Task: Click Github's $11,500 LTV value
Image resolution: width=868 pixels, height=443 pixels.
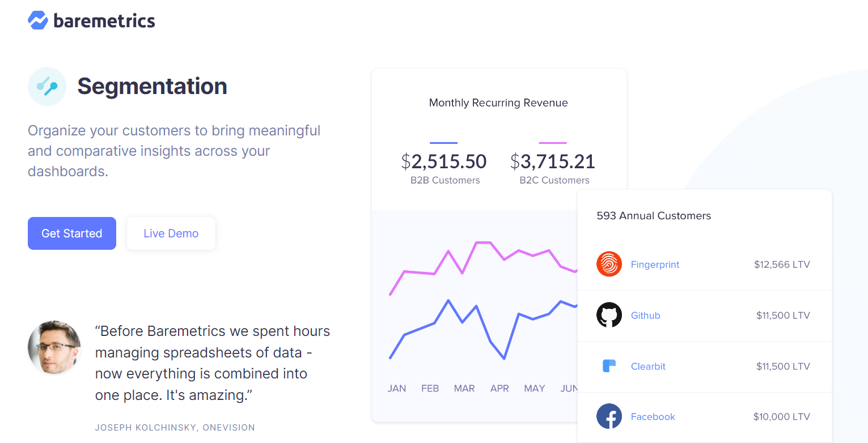Action: pyautogui.click(x=783, y=316)
